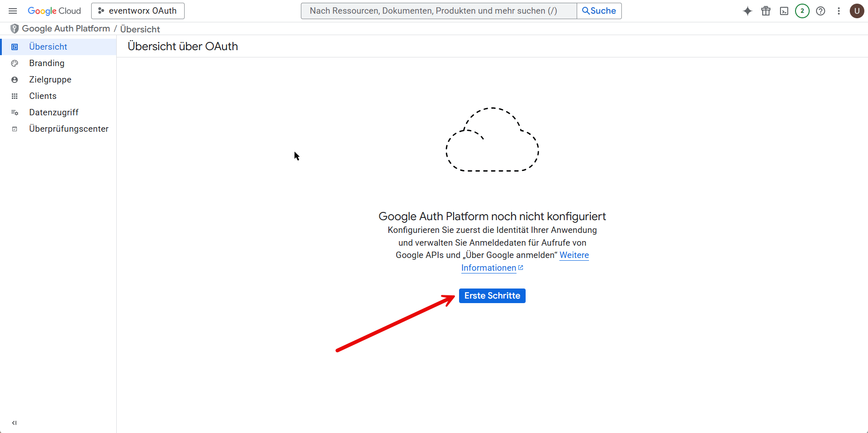The height and width of the screenshot is (433, 868).
Task: Focus the resource search field
Action: [x=439, y=11]
